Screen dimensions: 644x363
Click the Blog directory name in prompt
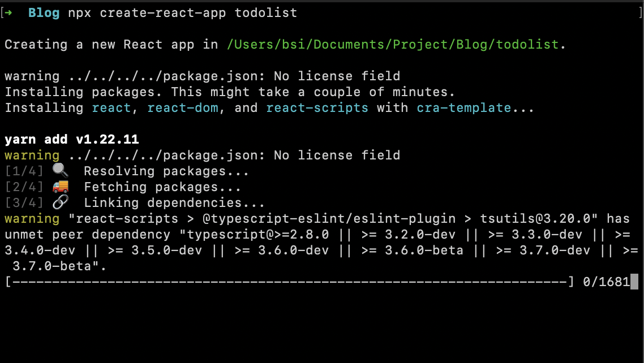click(x=44, y=12)
